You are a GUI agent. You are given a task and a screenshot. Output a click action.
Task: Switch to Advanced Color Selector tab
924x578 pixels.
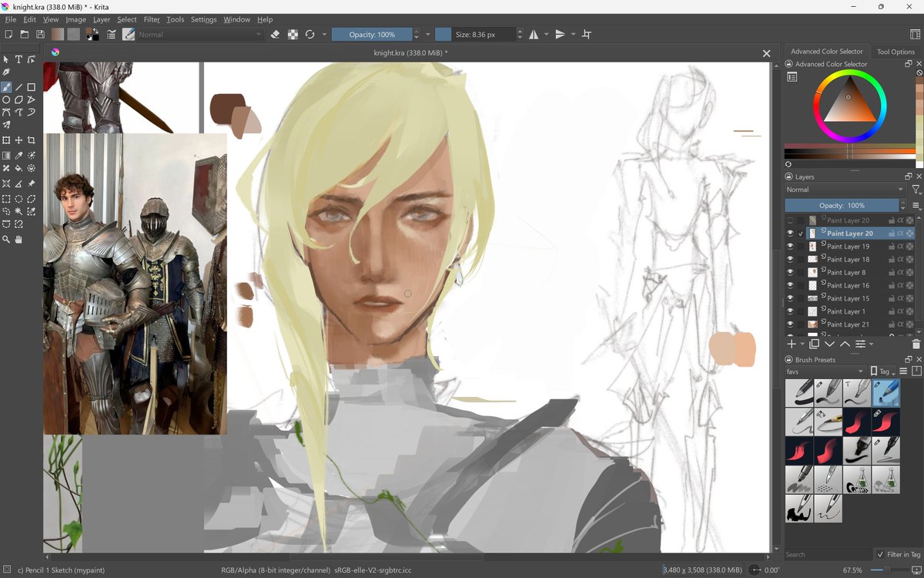point(827,52)
